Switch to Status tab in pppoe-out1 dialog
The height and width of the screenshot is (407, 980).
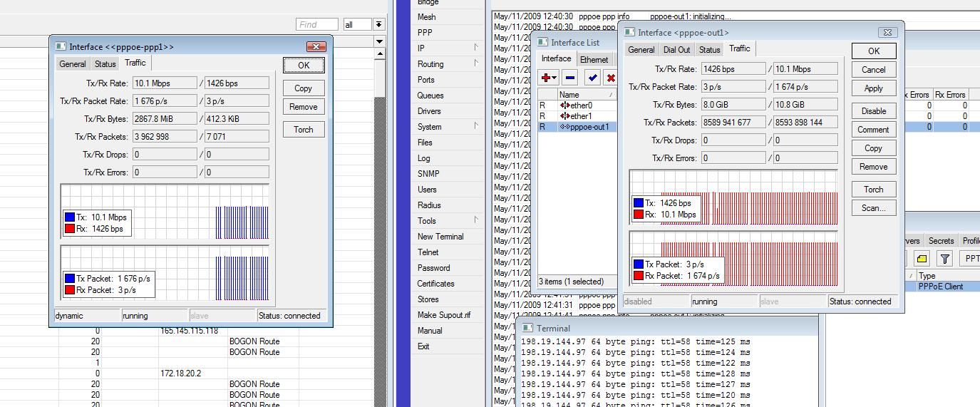710,50
